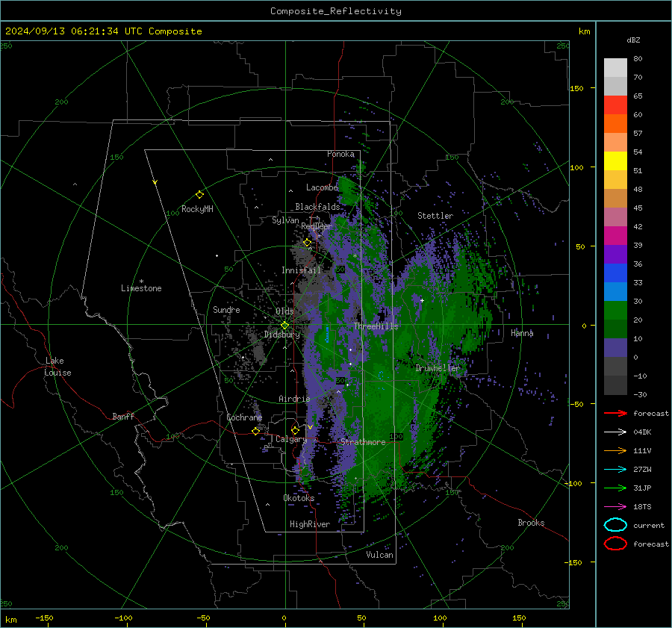The image size is (672, 628).
Task: Click the Brooks town label
Action: (x=531, y=523)
